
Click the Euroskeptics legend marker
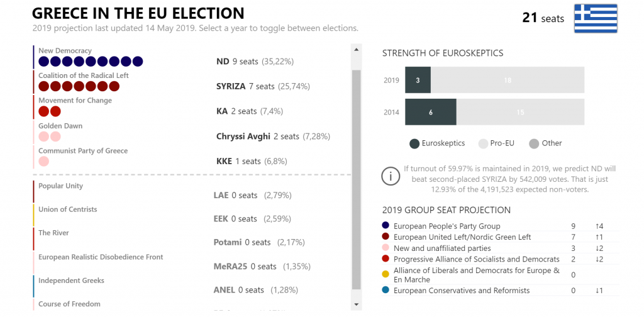(x=414, y=143)
